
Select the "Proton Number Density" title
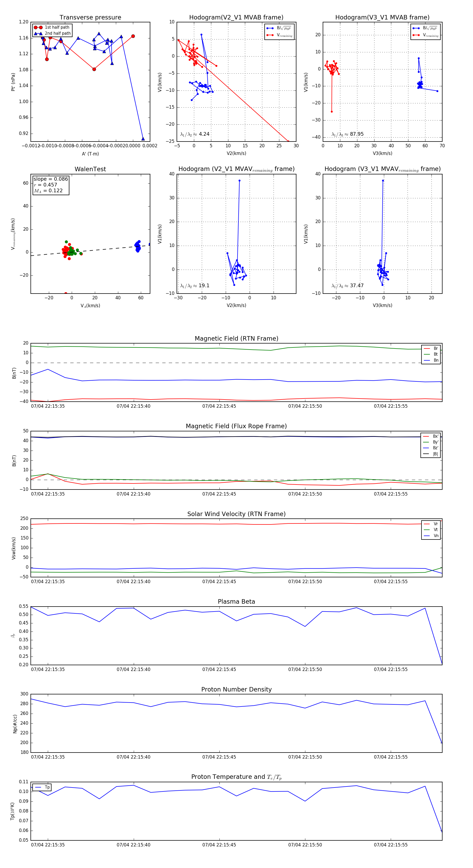pyautogui.click(x=236, y=689)
